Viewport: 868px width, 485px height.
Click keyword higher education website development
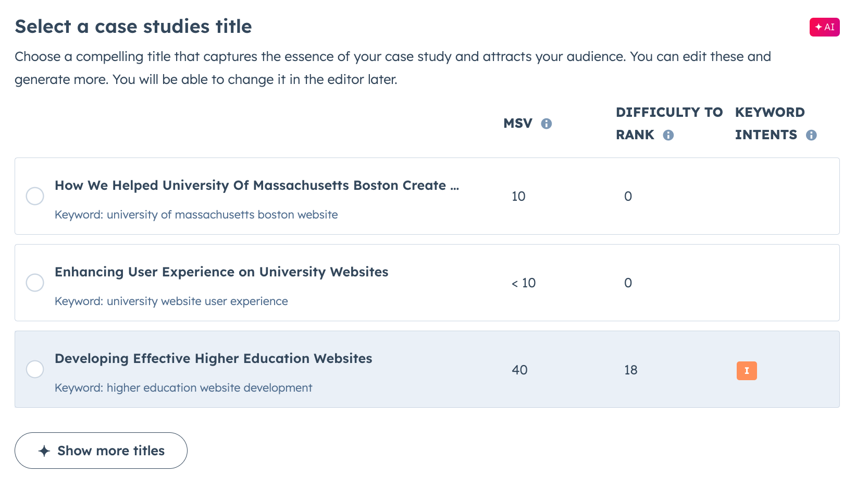[183, 387]
